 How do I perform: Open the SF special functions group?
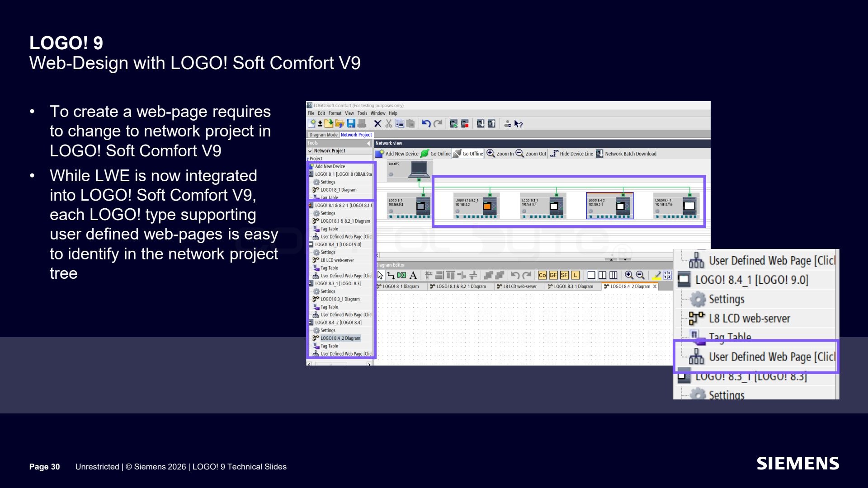[x=564, y=275]
